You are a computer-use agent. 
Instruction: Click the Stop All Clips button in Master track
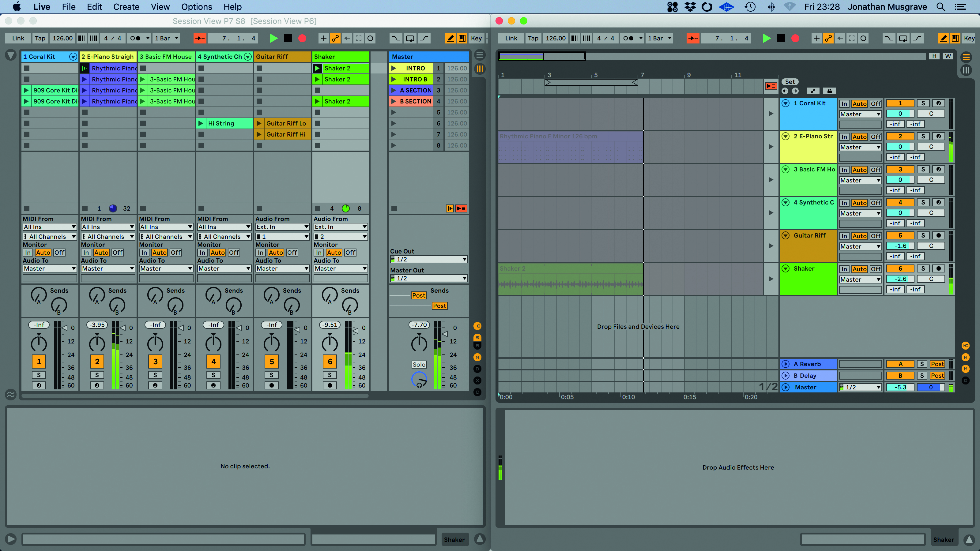point(394,208)
